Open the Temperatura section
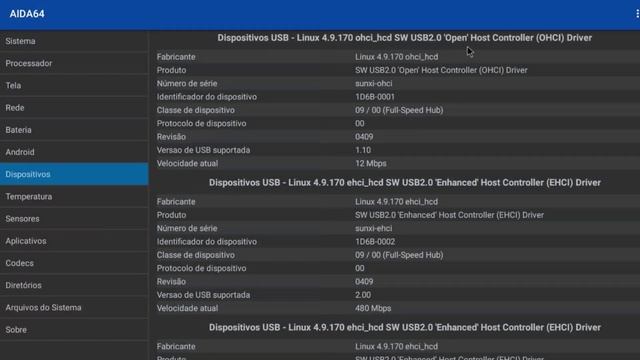This screenshot has height=360, width=640. (74, 197)
